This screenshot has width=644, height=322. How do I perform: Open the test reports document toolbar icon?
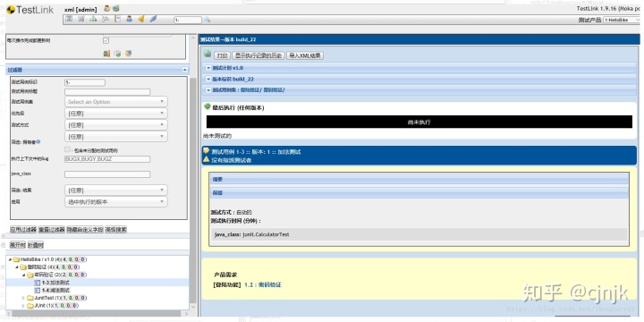(117, 19)
